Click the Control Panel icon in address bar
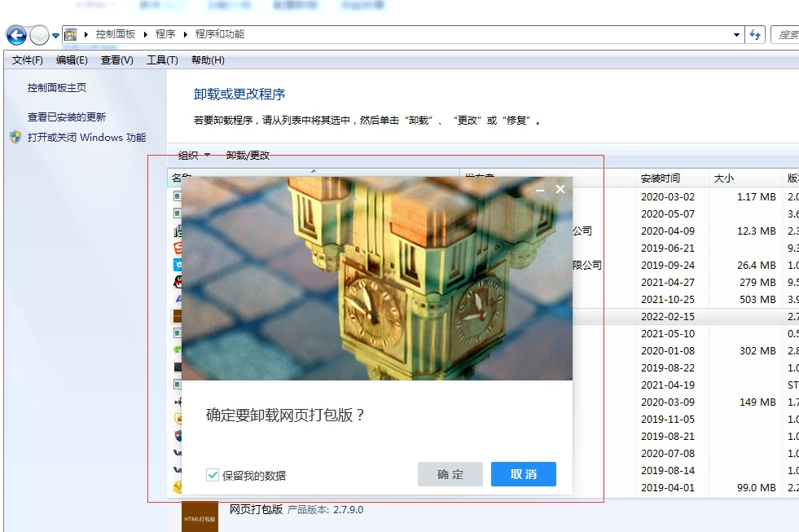Viewport: 799px width, 532px height. pyautogui.click(x=70, y=35)
